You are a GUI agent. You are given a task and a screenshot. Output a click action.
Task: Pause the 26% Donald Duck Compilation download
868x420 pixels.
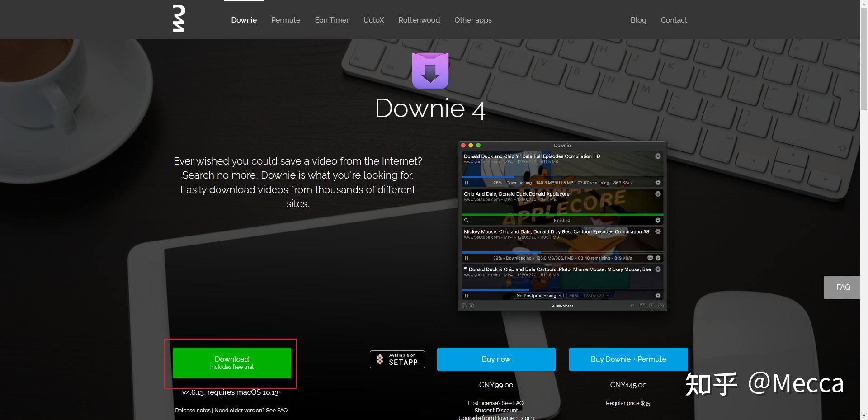pos(466,183)
